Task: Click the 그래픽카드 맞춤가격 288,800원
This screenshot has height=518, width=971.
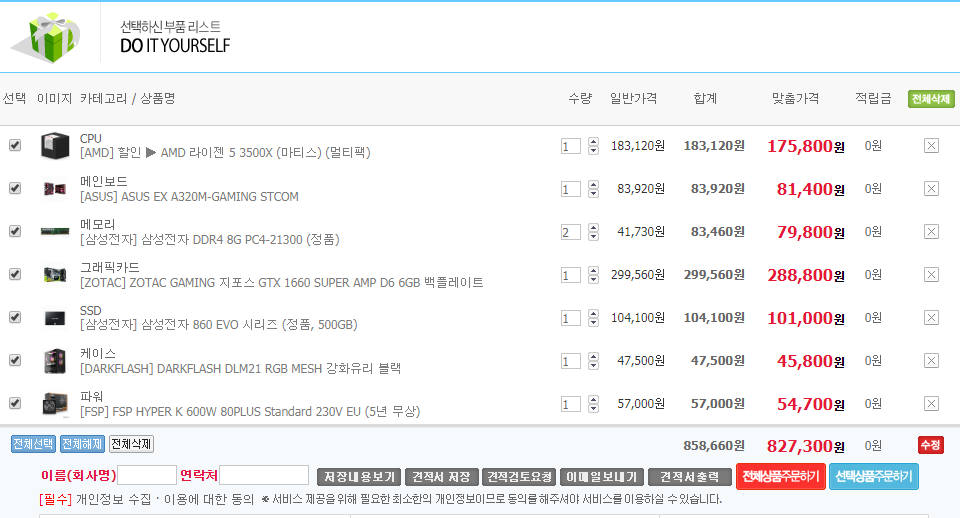Action: point(806,275)
